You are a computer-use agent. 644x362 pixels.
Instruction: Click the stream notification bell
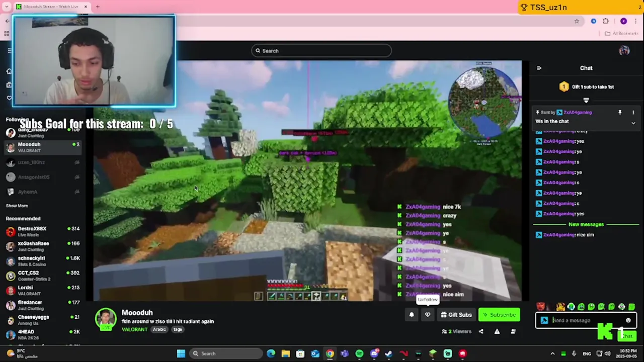click(412, 315)
